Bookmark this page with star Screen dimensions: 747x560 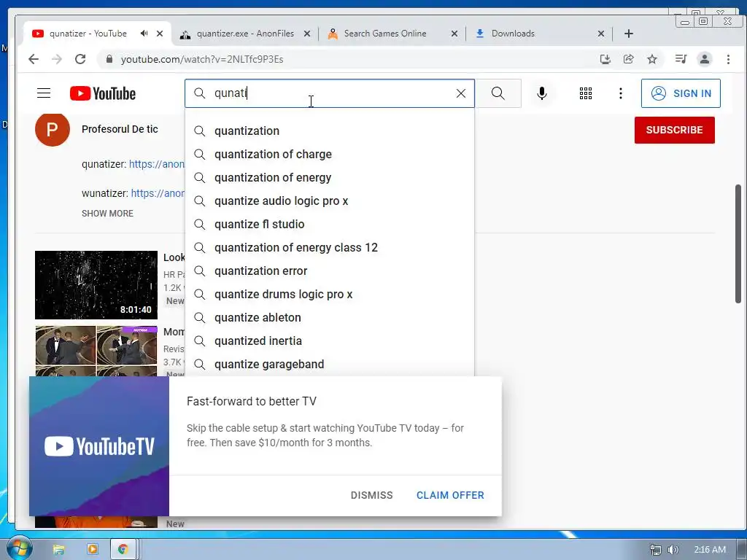(652, 59)
